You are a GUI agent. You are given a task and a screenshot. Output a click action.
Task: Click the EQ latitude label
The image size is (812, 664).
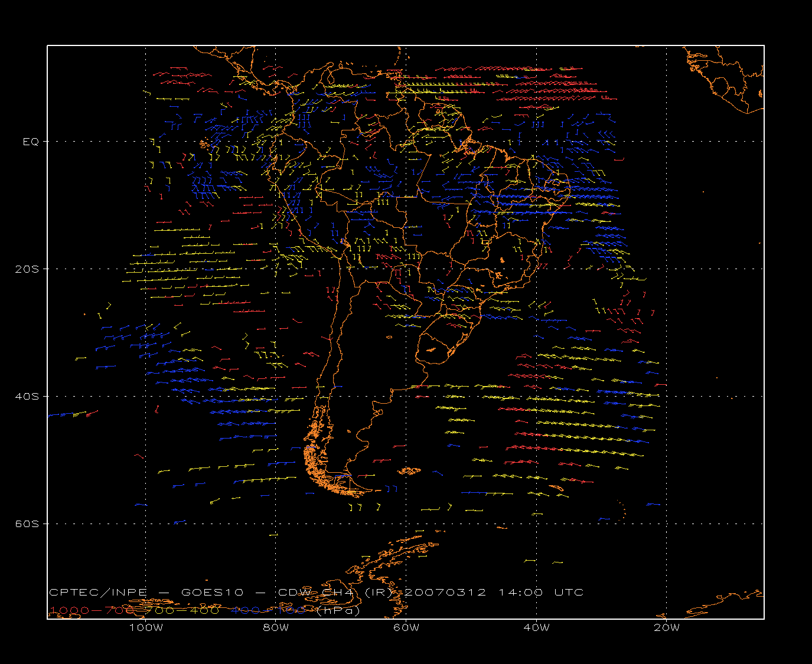(31, 142)
